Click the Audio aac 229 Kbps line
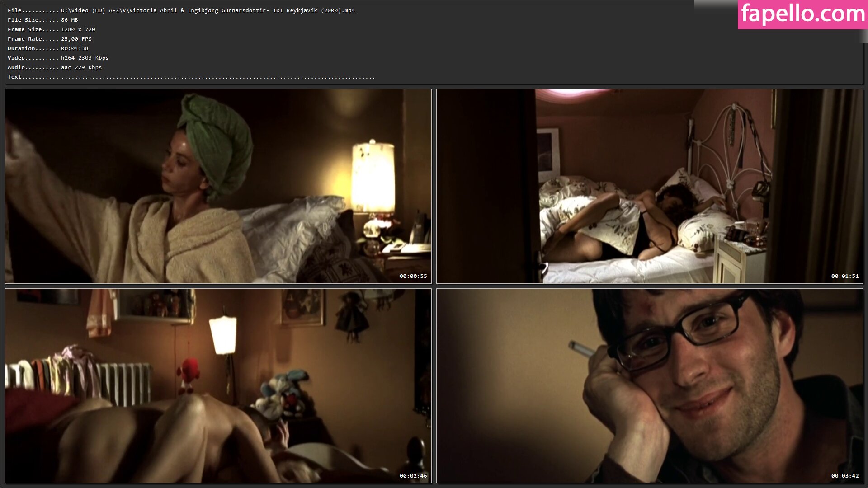 (81, 67)
